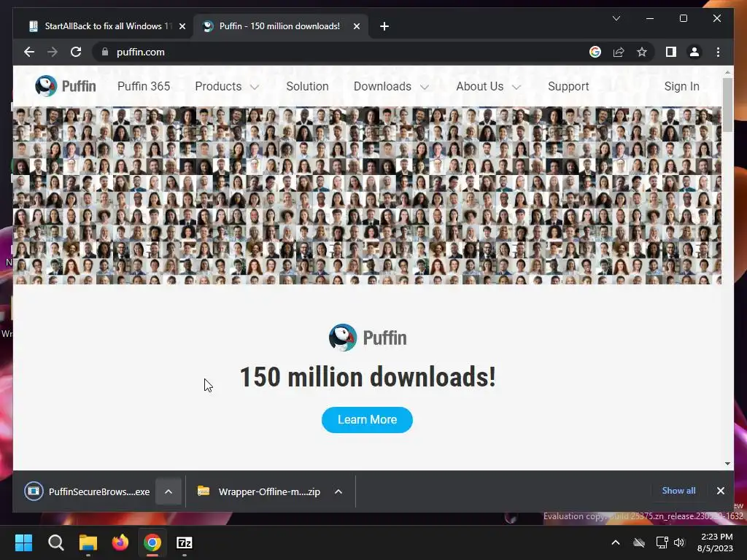
Task: Close the StartAllBack tab
Action: pos(182,26)
